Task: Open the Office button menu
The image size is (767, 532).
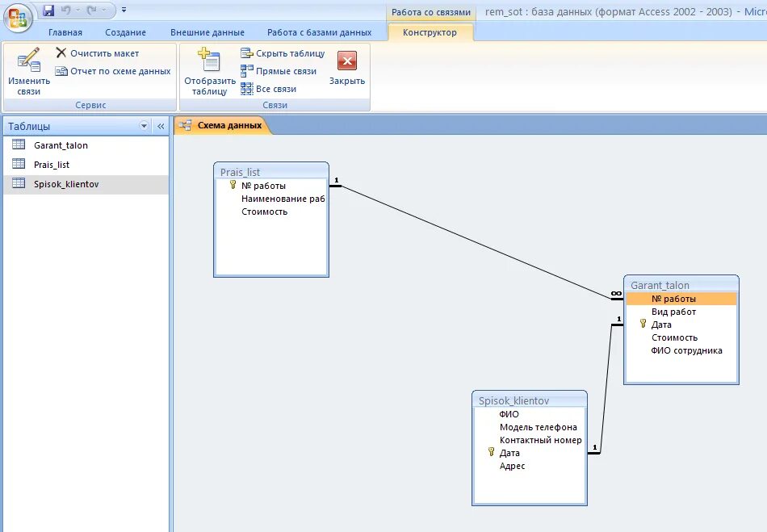Action: (18, 18)
